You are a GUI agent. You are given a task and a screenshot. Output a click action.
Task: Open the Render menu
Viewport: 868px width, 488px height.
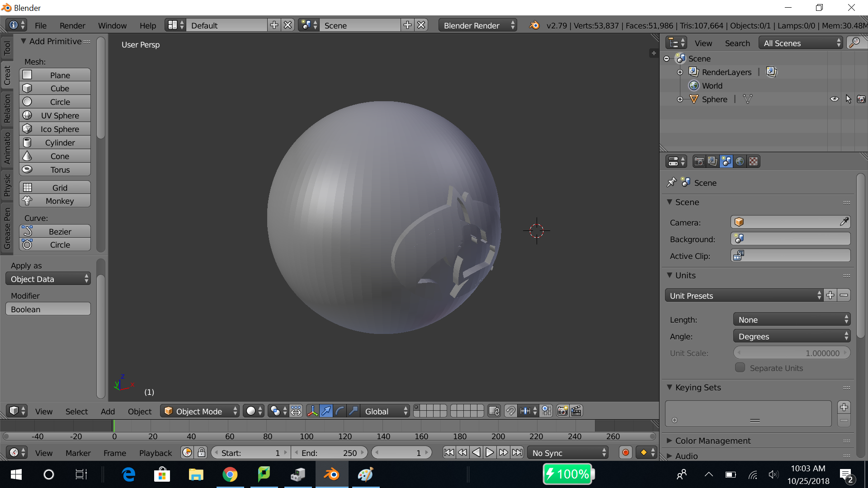(x=72, y=25)
